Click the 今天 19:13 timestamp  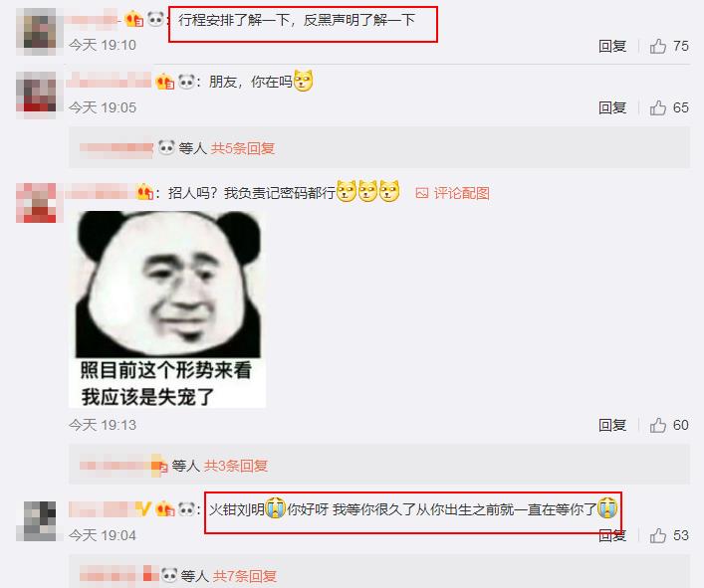tap(103, 425)
